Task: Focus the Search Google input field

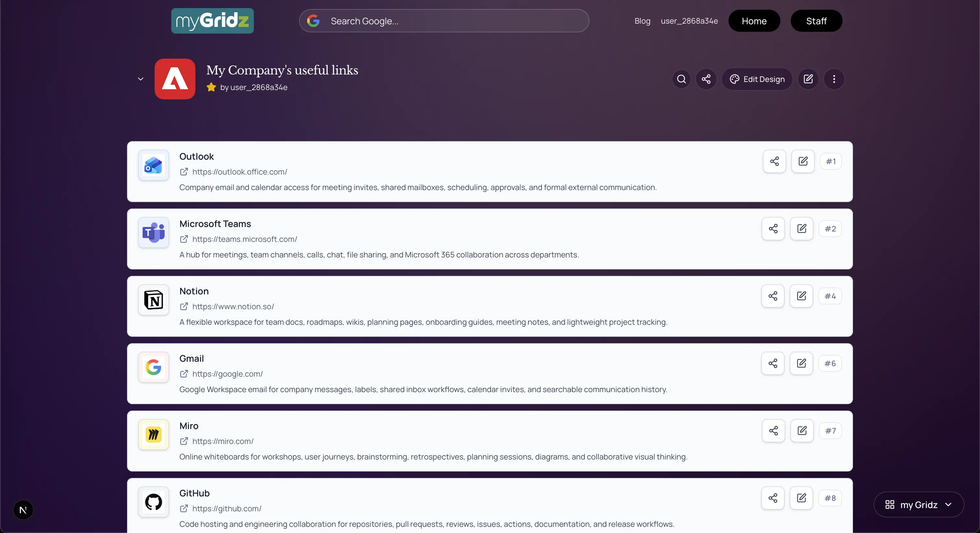Action: click(444, 21)
